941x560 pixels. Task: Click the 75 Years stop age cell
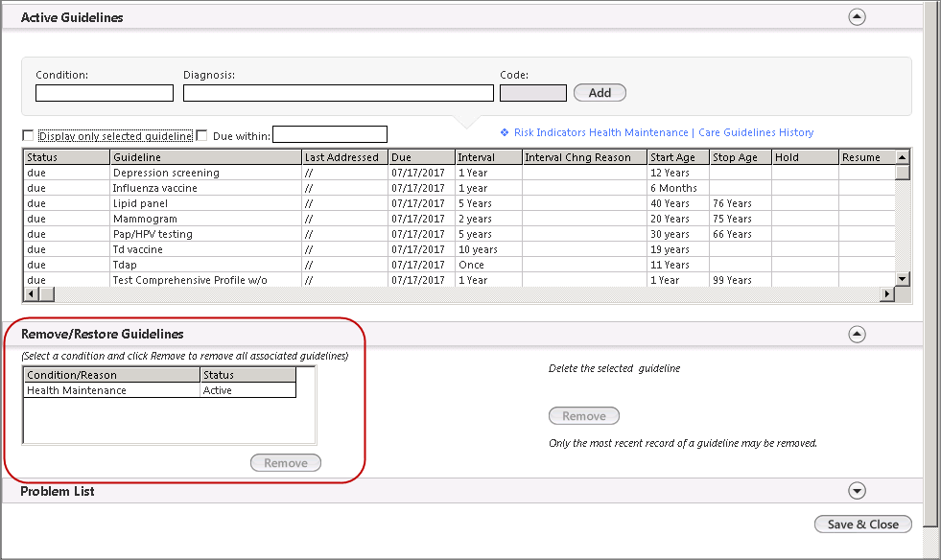[x=741, y=219]
